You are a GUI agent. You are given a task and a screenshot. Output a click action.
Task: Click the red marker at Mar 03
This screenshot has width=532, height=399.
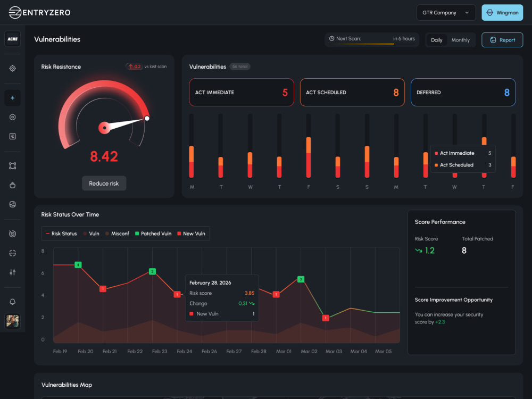tap(326, 318)
